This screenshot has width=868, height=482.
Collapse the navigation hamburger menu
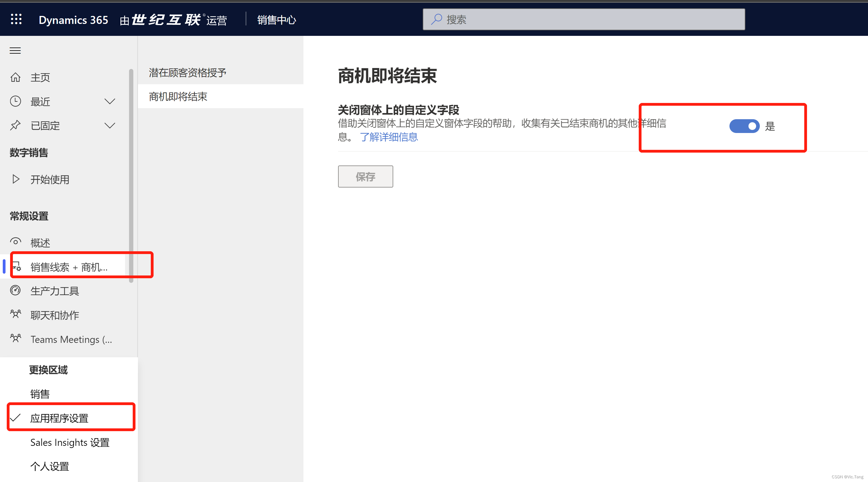15,51
